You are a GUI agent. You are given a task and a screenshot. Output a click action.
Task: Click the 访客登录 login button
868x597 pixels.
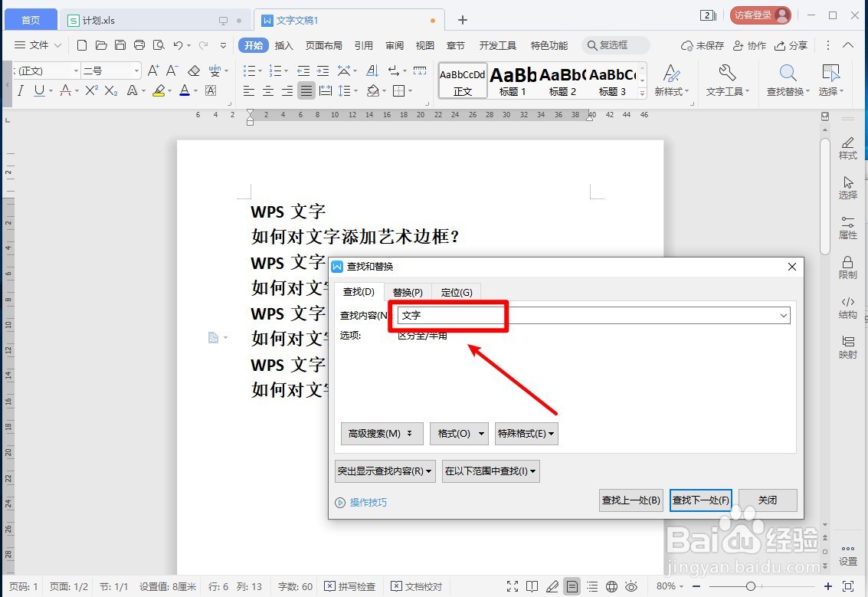coord(761,15)
